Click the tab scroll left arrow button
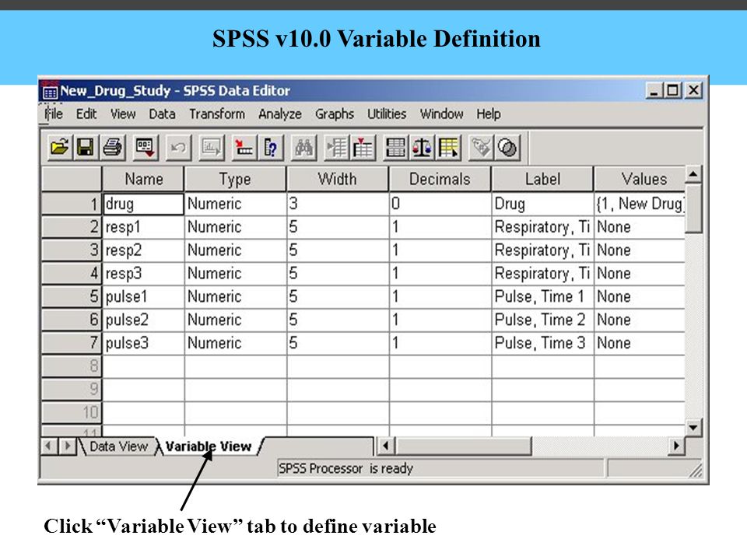 (x=47, y=446)
